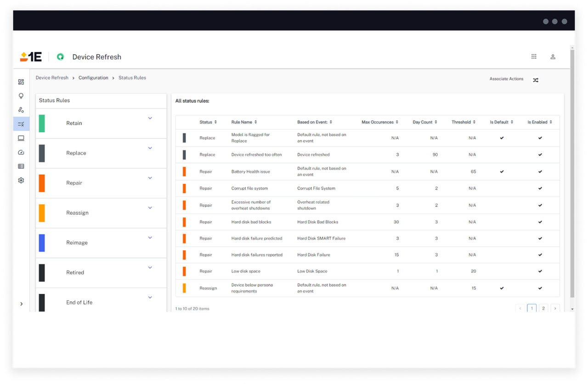Sort table by Max Occurences column
588x384 pixels.
(380, 122)
